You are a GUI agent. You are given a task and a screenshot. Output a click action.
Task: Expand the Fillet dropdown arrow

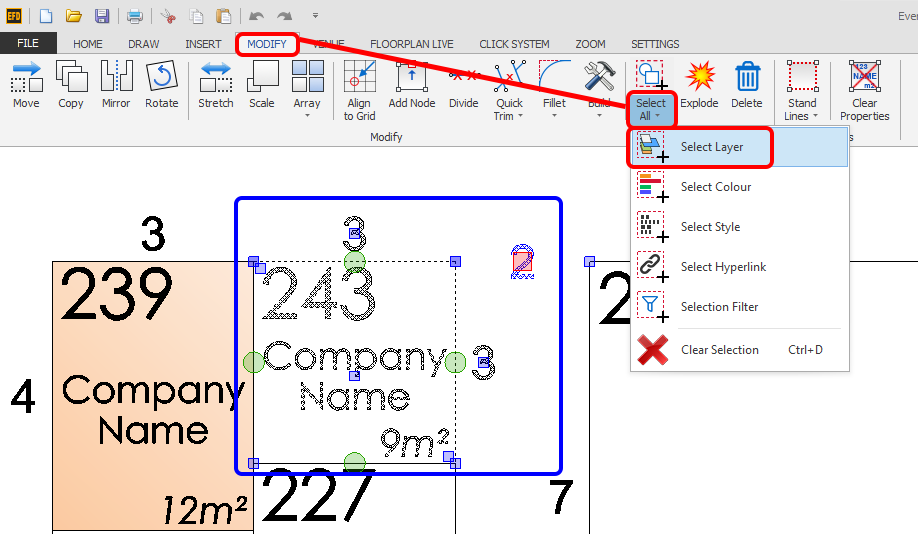[554, 116]
